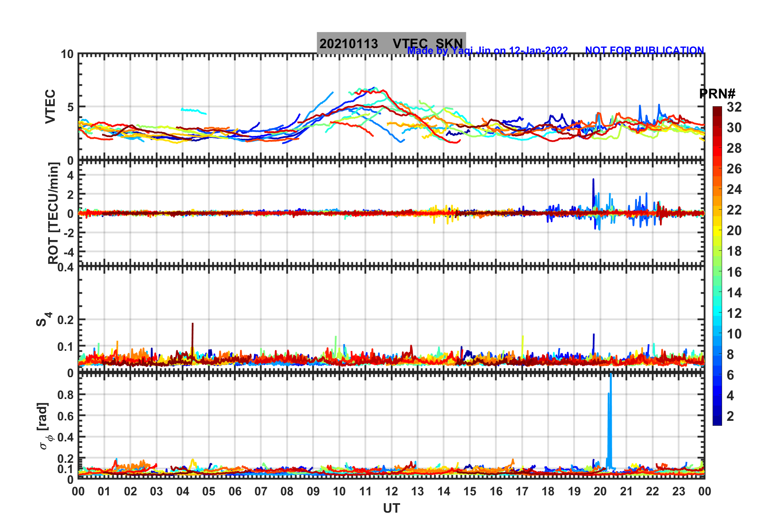The height and width of the screenshot is (532, 783).
Task: Click the x-axis tick label 12
Action: [391, 492]
